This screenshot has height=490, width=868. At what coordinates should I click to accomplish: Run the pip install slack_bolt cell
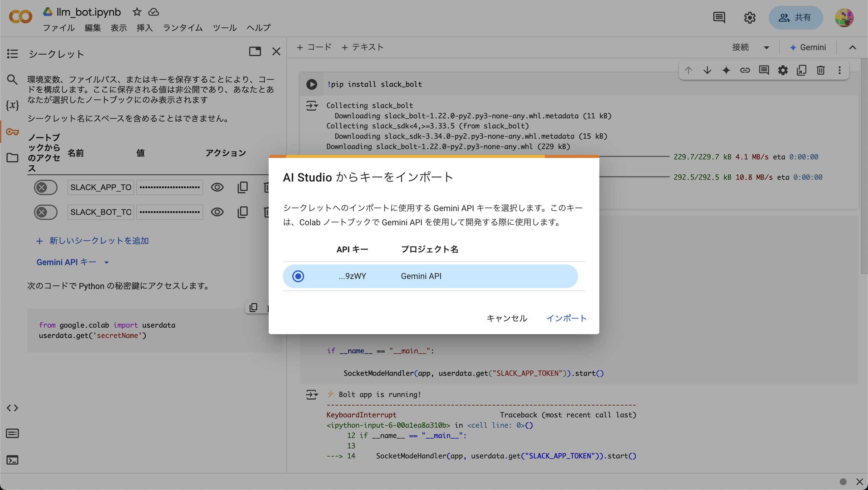(311, 84)
